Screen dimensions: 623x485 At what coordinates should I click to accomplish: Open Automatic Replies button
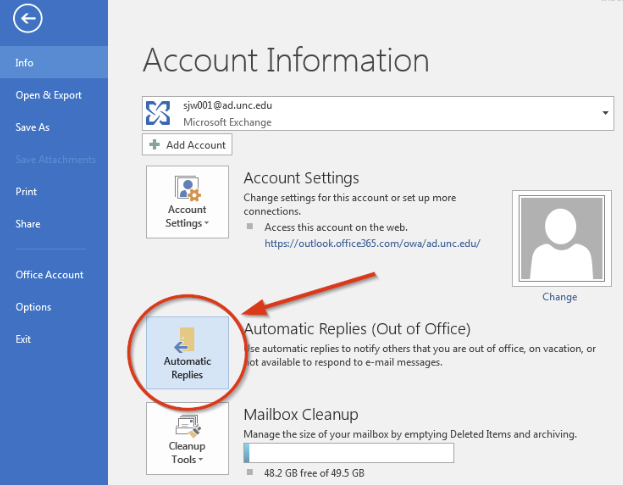[x=187, y=352]
